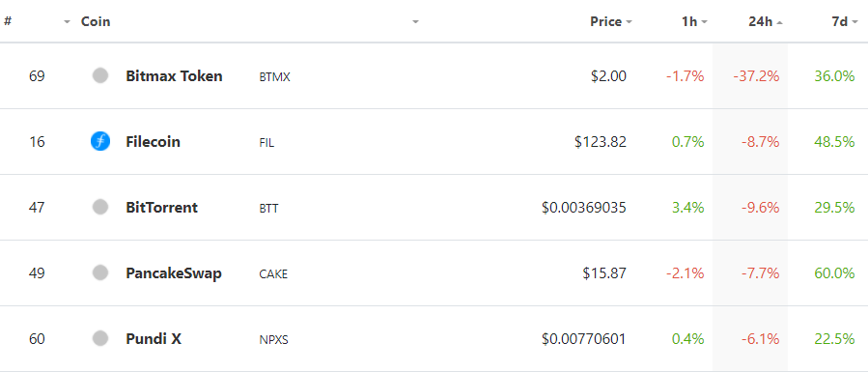Click the Coin column header label
This screenshot has height=372, width=868.
pos(96,21)
